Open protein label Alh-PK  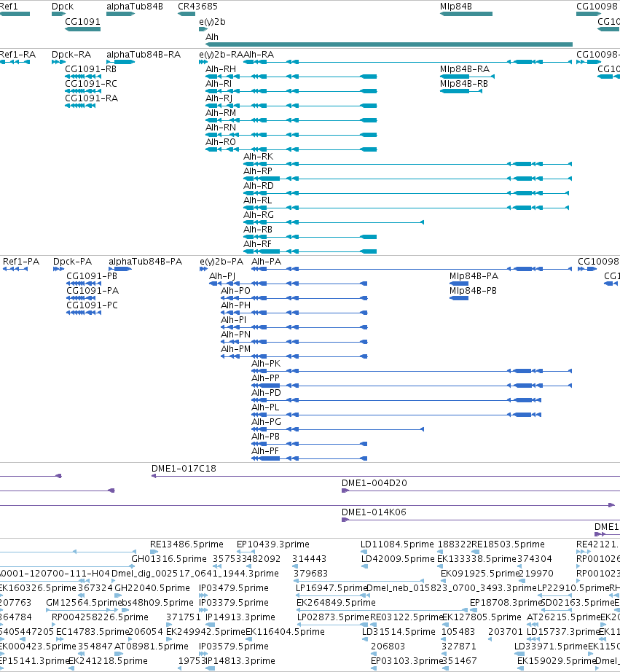tap(266, 364)
